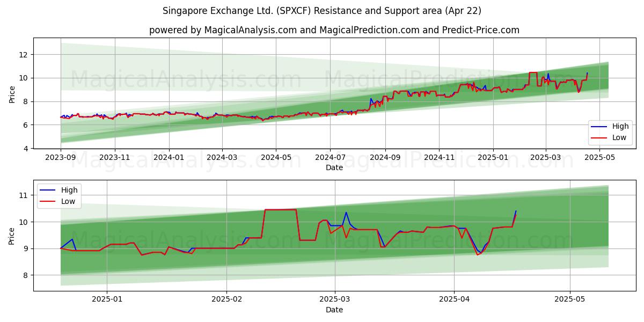Click the top chart x-axis label '2025-05'
The image size is (644, 322).
pos(599,158)
